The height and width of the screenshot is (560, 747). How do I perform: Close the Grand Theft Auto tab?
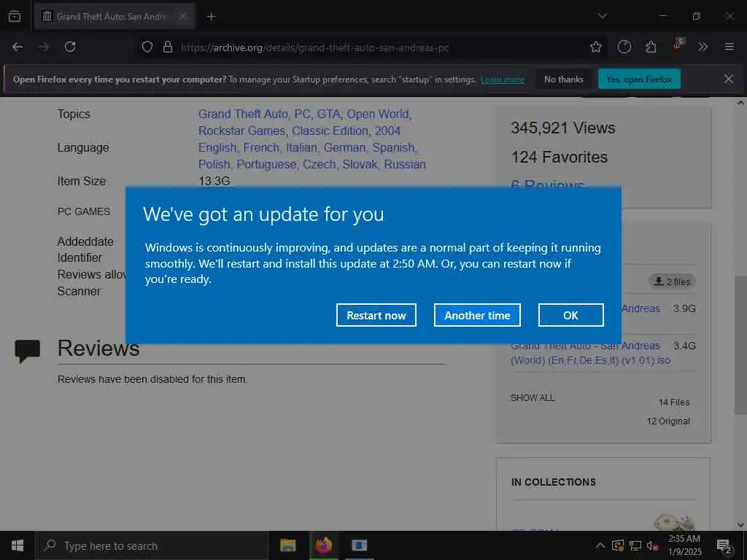183,17
